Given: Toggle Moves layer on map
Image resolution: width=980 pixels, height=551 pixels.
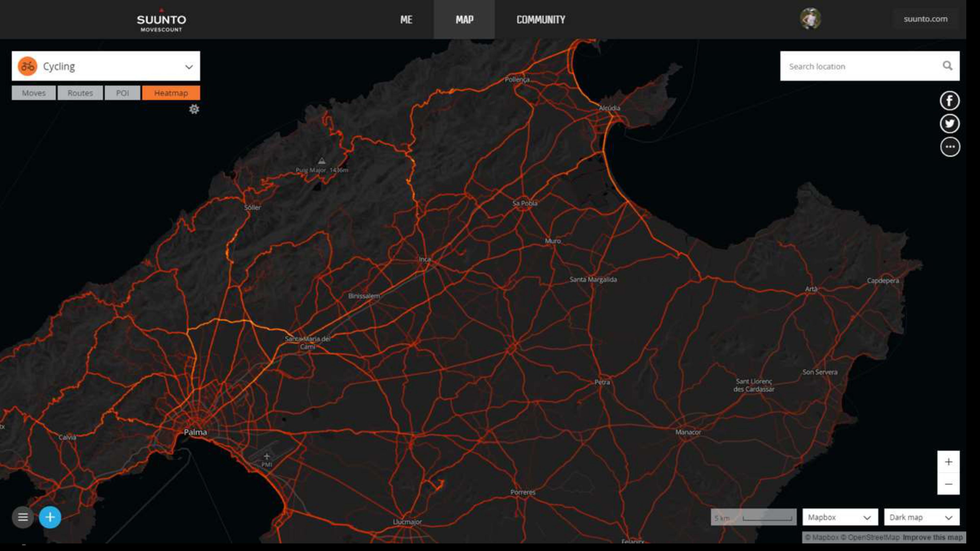Looking at the screenshot, I should 34,93.
